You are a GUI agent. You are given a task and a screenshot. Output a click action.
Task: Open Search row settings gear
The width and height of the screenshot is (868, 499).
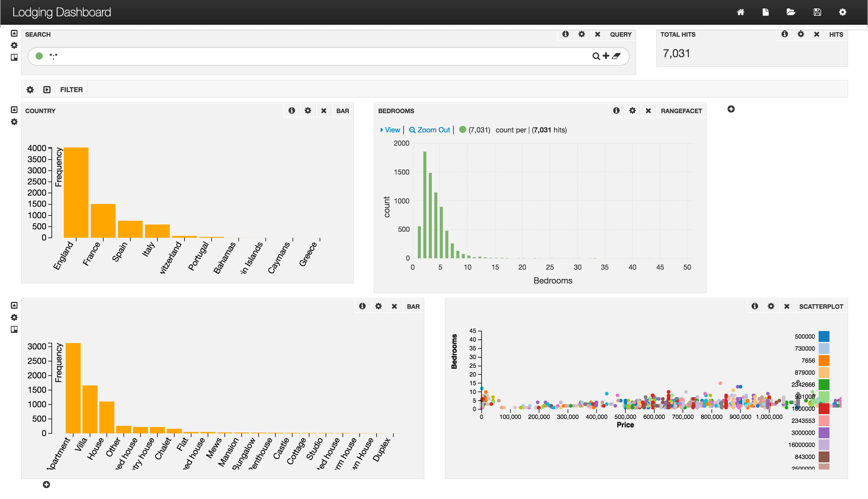click(x=14, y=45)
